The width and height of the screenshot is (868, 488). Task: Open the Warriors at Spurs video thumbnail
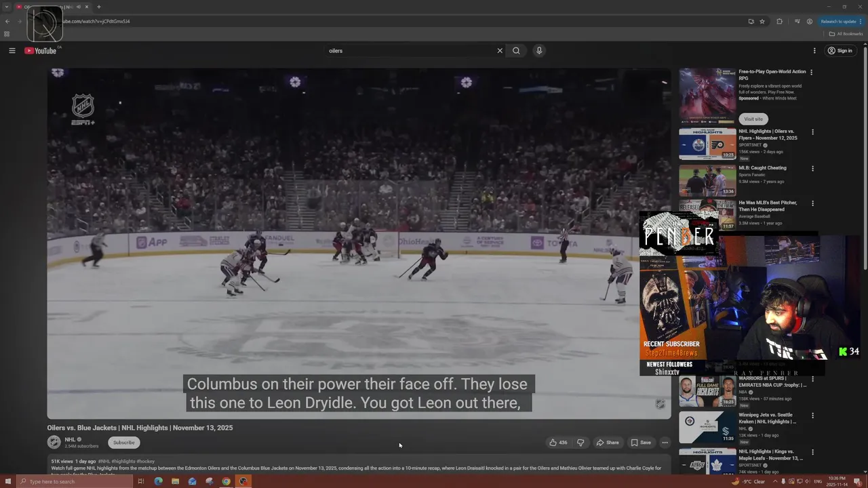click(x=707, y=391)
